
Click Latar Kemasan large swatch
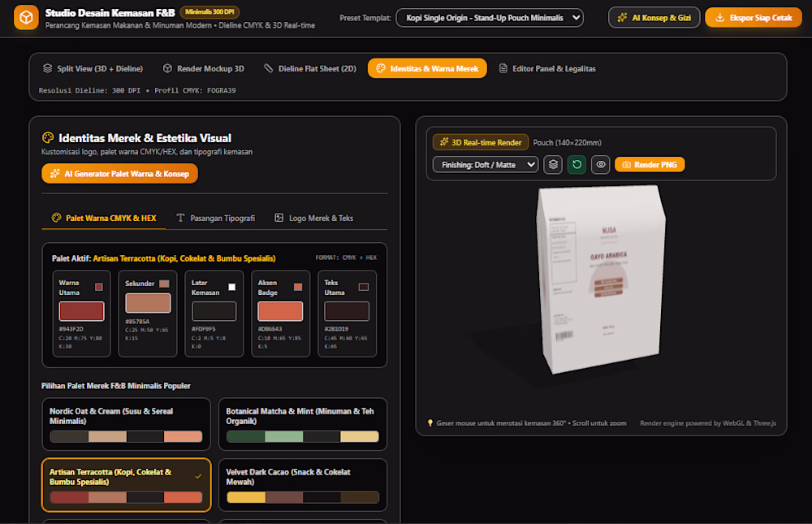pos(214,311)
